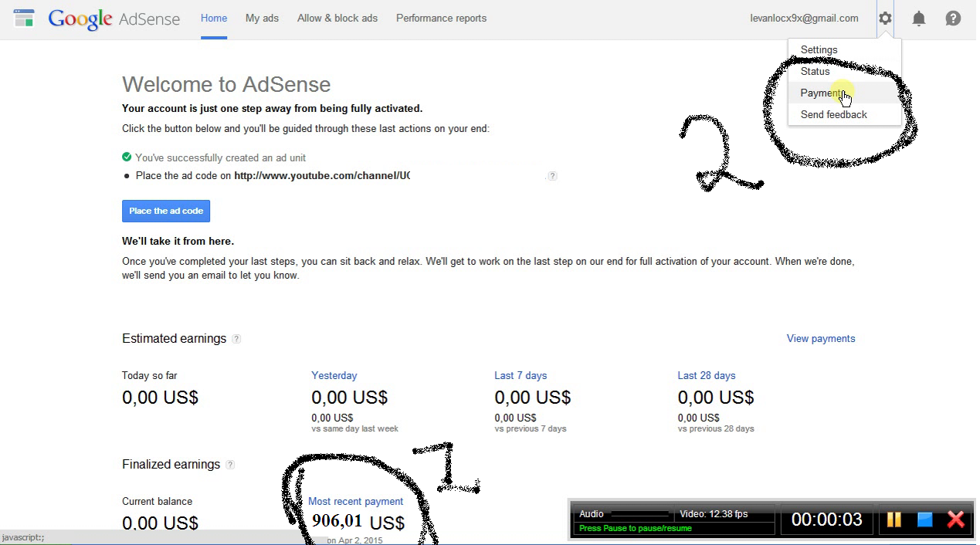Open the Most recent payment link
Image resolution: width=980 pixels, height=545 pixels.
[x=355, y=502]
